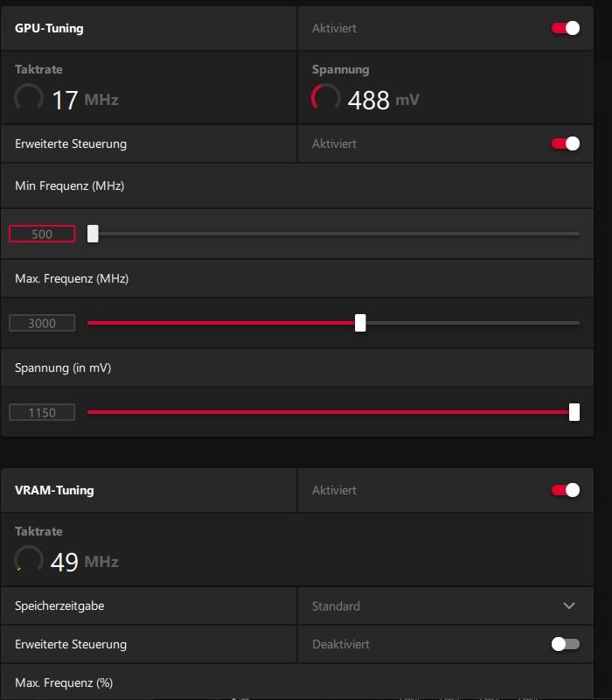
Task: Disable the GPU-Tuning toggle
Action: 565,28
